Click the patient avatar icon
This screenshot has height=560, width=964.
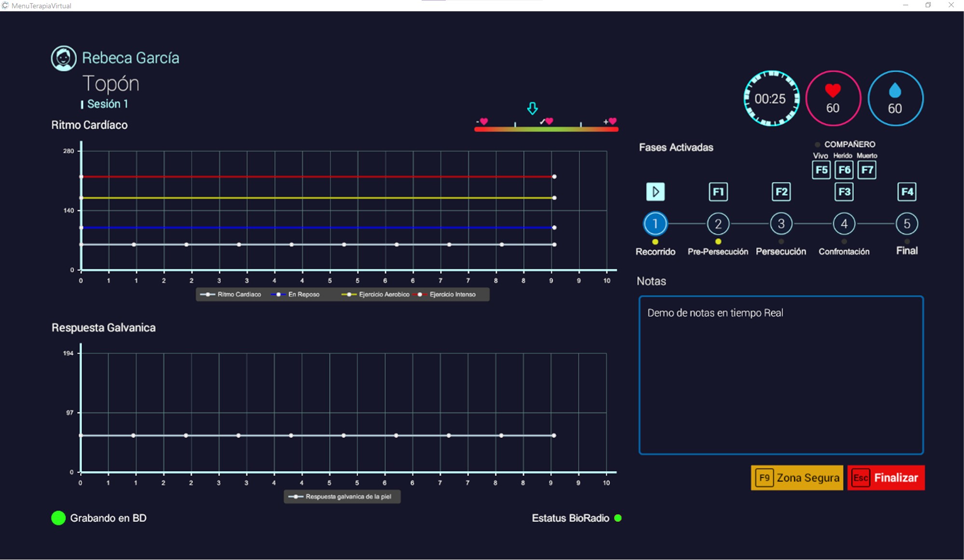[x=64, y=58]
